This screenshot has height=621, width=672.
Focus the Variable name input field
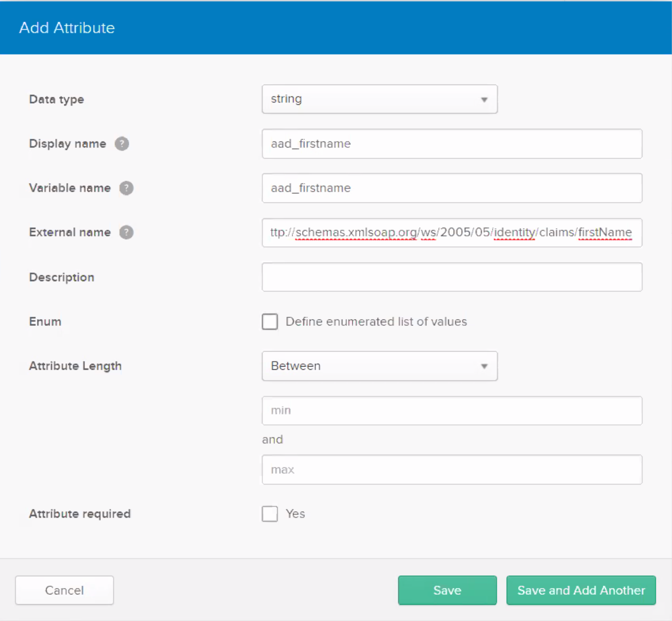452,188
